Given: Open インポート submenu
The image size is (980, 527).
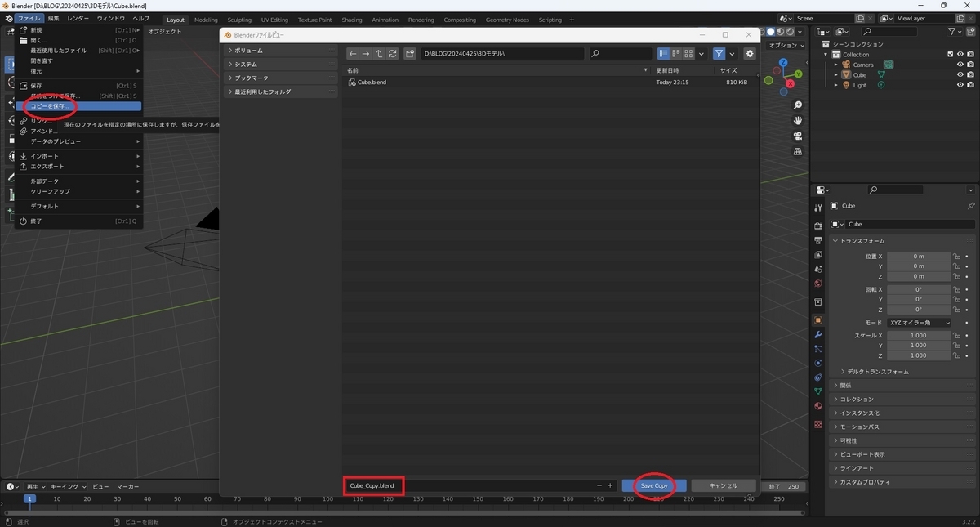Looking at the screenshot, I should pos(78,156).
